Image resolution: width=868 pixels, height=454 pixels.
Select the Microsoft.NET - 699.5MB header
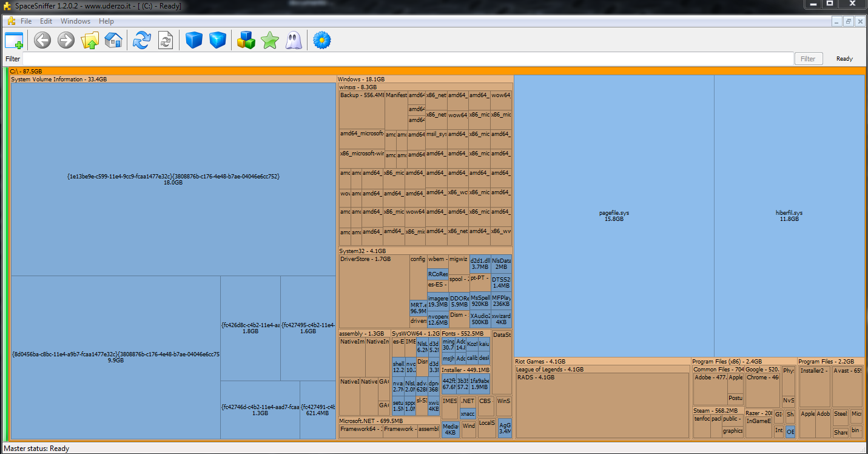pyautogui.click(x=389, y=421)
